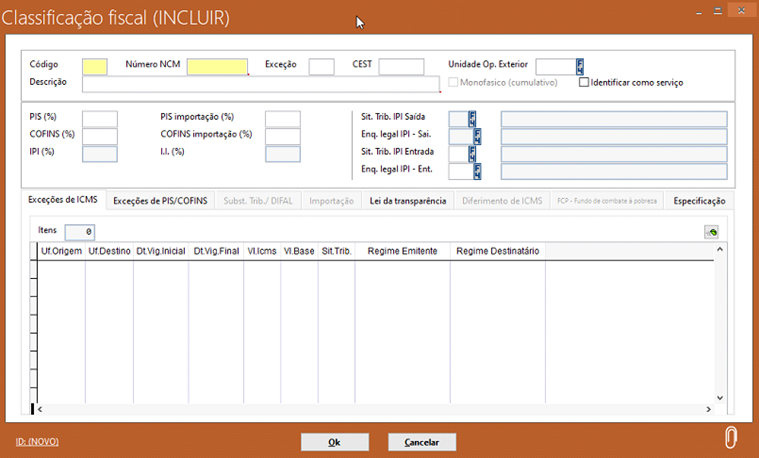Select the Especificação tab
This screenshot has height=458, width=759.
tap(698, 201)
